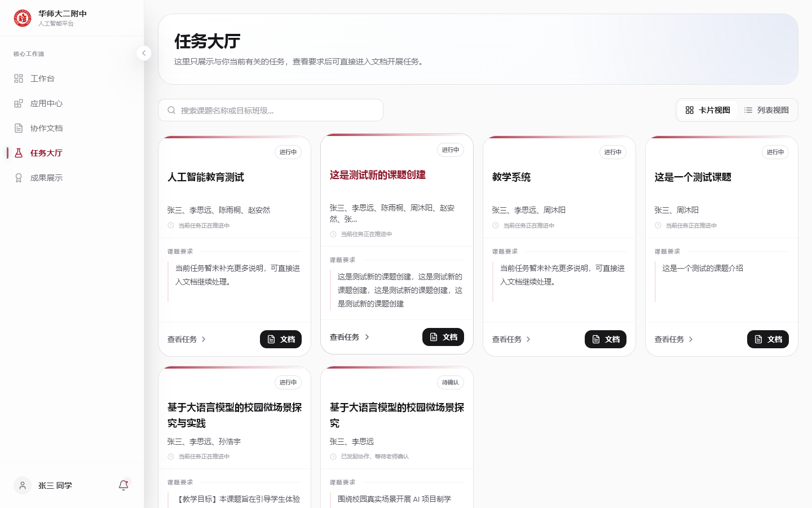Open 成果展示 in the sidebar

coord(72,178)
